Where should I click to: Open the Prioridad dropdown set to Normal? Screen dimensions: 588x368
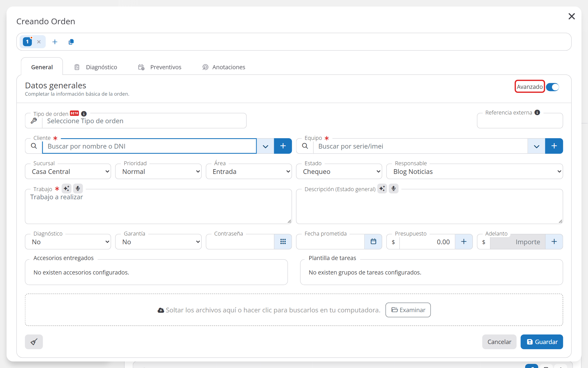click(158, 171)
